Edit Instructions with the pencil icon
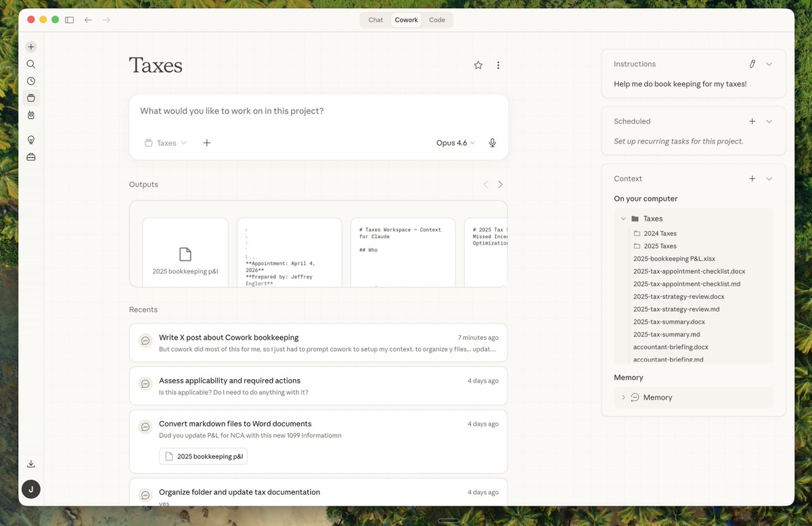The image size is (812, 526). (752, 64)
